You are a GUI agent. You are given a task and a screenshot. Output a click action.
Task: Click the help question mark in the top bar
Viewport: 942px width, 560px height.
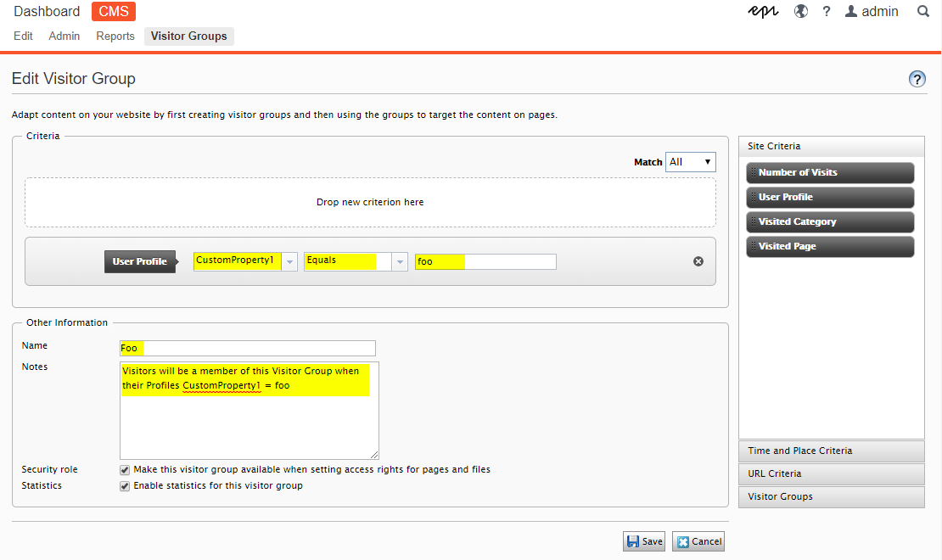(x=826, y=11)
